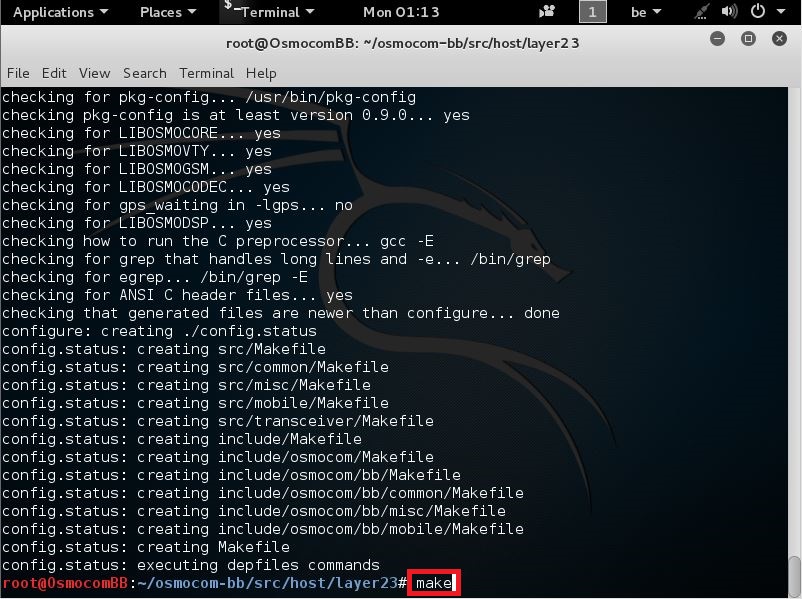Open the View menu
The image size is (802, 599).
tap(94, 73)
